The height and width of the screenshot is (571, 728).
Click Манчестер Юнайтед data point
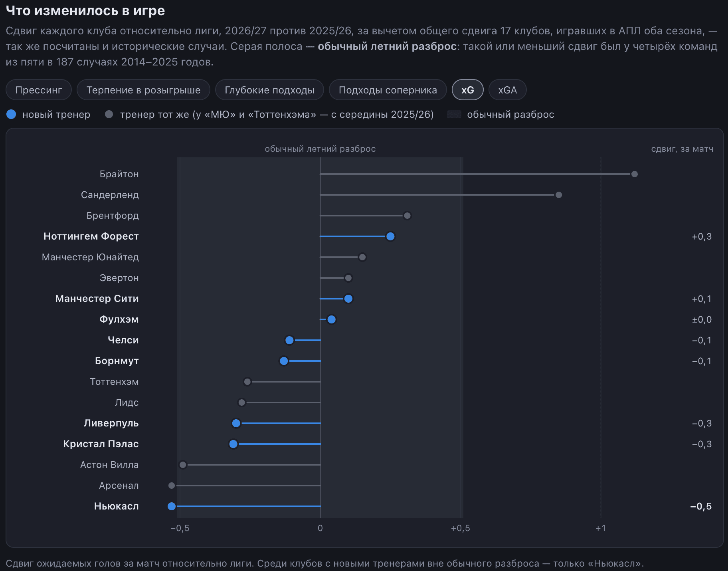[x=362, y=257]
